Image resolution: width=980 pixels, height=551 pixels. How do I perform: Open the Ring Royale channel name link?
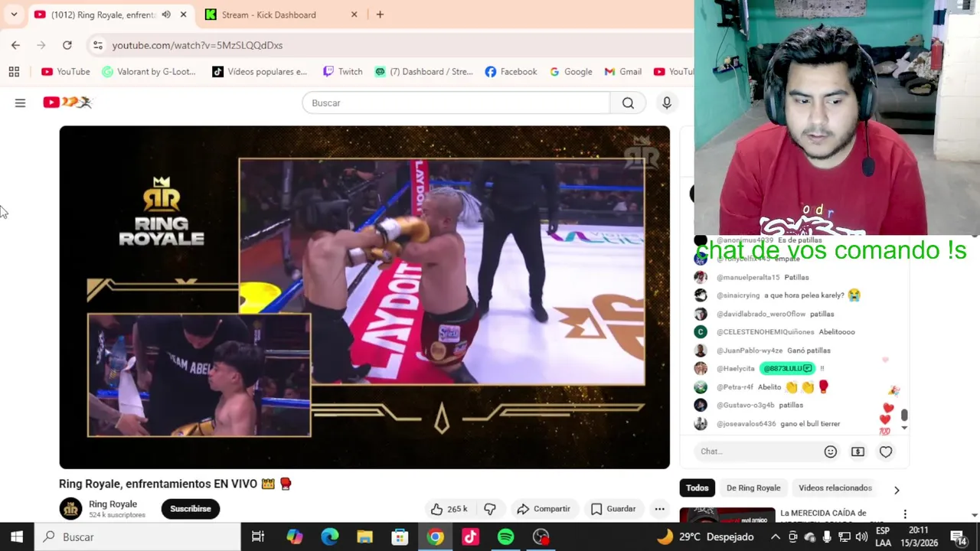[113, 504]
